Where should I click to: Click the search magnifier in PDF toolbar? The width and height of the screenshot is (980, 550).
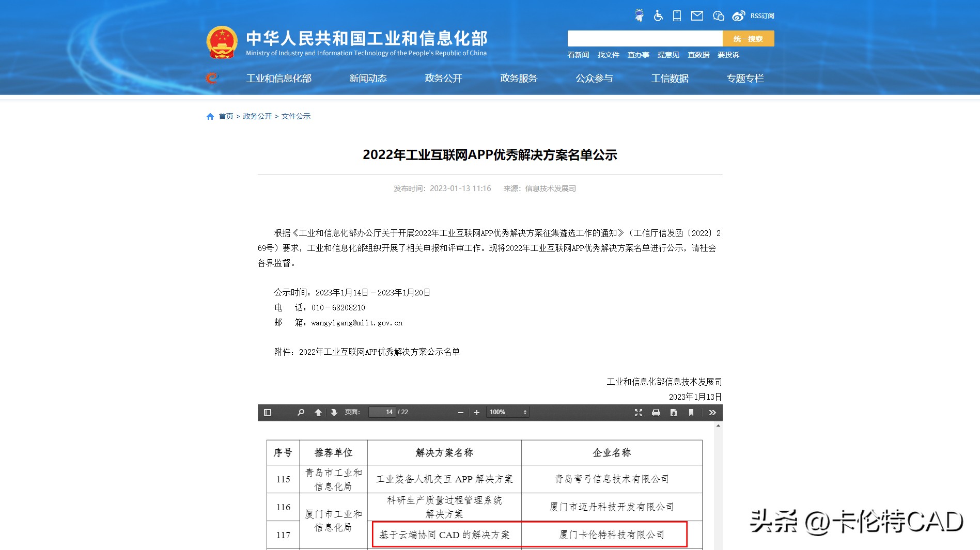pyautogui.click(x=301, y=412)
